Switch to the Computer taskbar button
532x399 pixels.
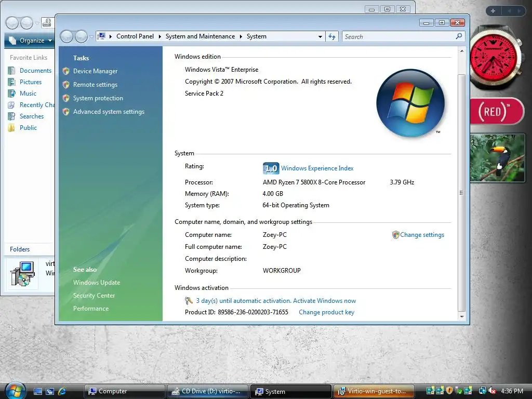tap(124, 392)
